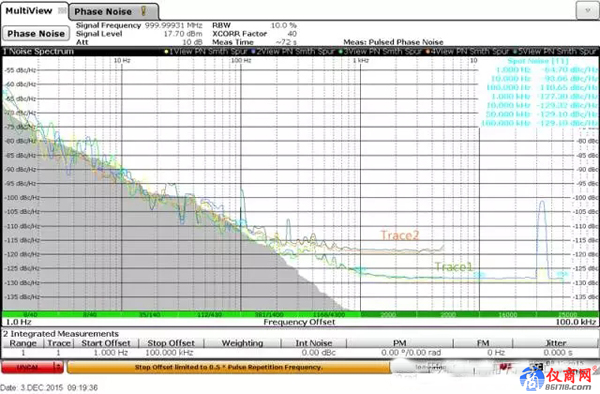Click the Meas: Pulsed Phase Noise label

[393, 42]
